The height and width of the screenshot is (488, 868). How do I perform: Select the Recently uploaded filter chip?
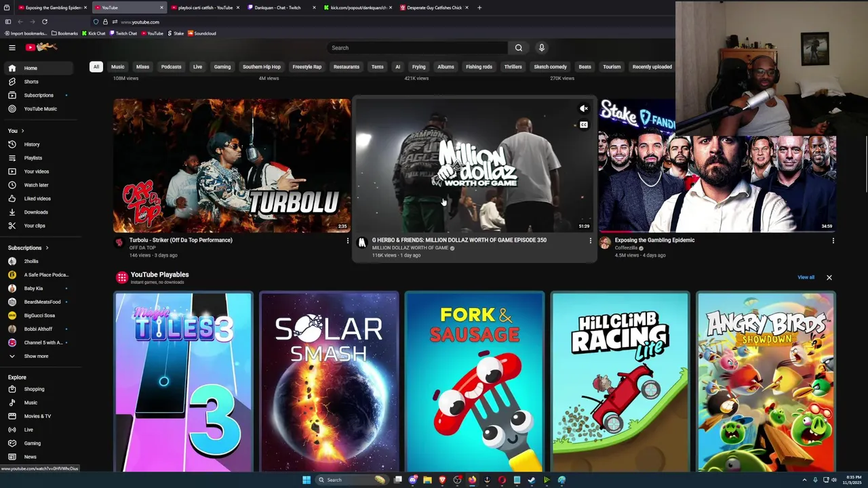pyautogui.click(x=652, y=66)
